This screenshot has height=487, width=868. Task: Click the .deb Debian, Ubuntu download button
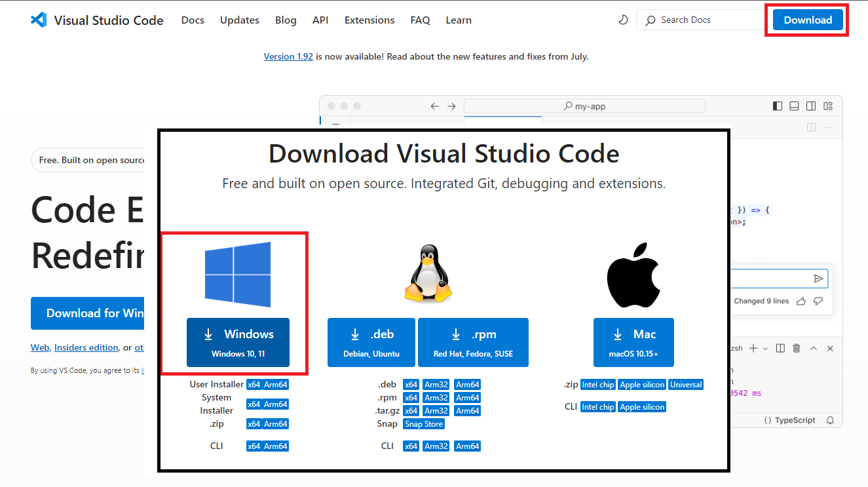(x=371, y=342)
